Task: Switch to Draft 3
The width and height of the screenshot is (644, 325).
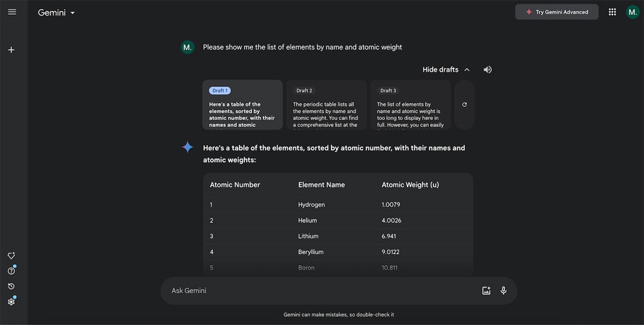Action: pos(410,105)
